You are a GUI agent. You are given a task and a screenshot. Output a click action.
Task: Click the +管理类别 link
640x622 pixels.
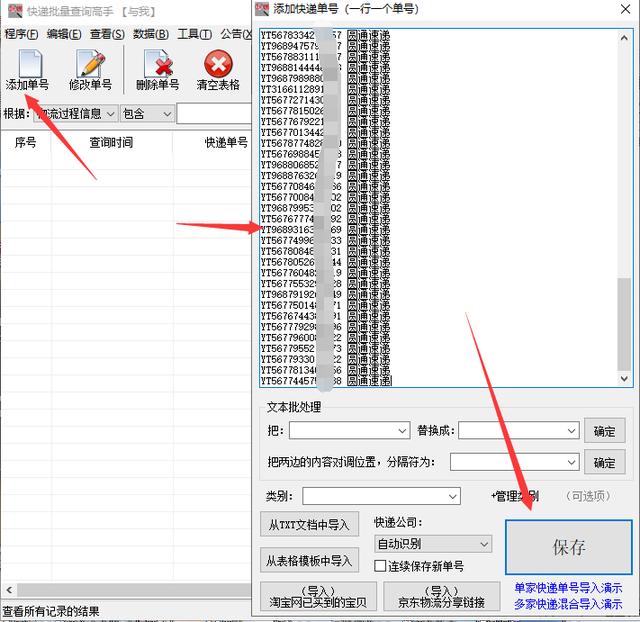[515, 496]
